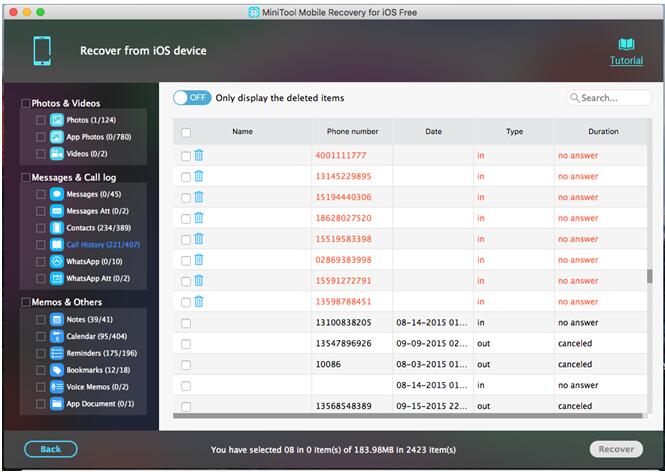Screen dimensions: 665x472
Task: Click trash icon for 13598788451 row
Action: point(198,302)
